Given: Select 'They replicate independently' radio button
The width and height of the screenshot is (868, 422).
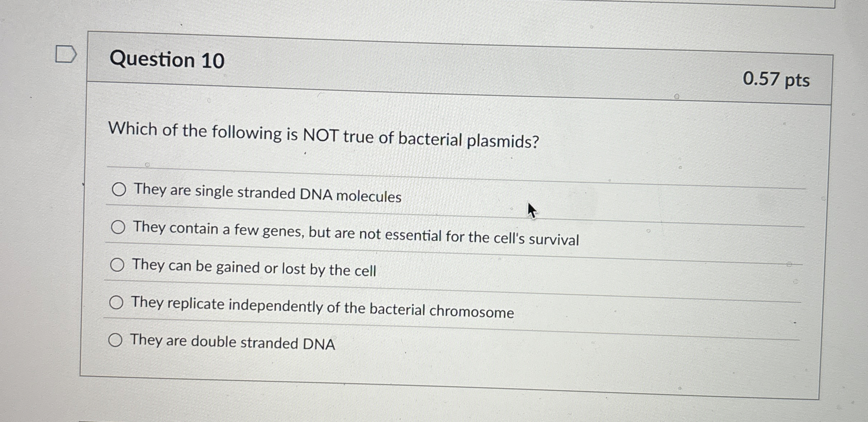Looking at the screenshot, I should pos(116,302).
